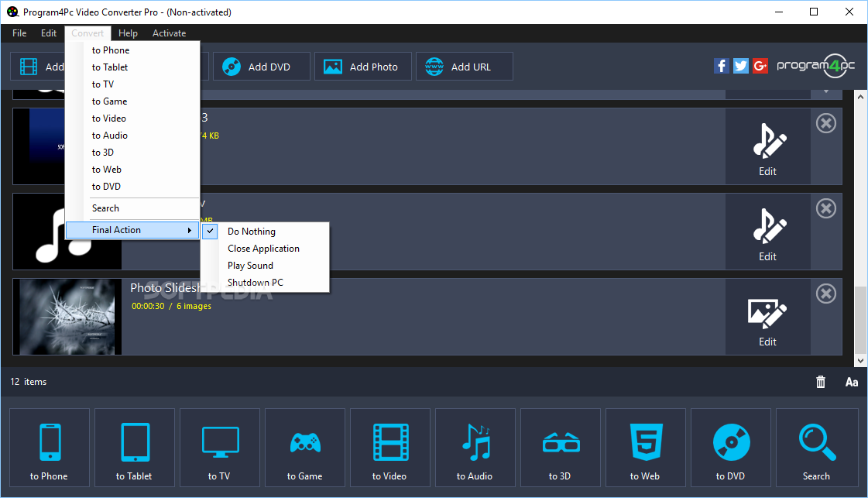Choose to DVD in Convert menu

point(132,187)
